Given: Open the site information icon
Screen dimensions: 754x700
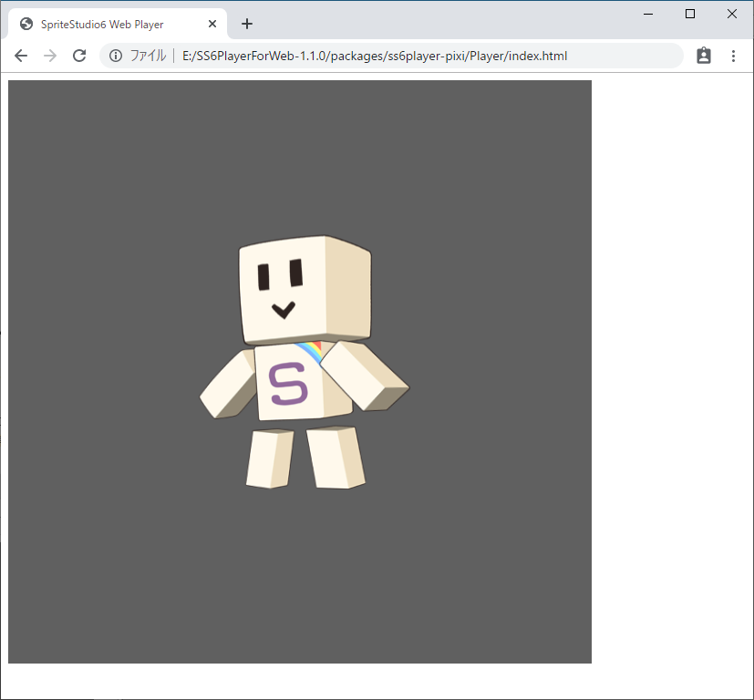Looking at the screenshot, I should [116, 56].
